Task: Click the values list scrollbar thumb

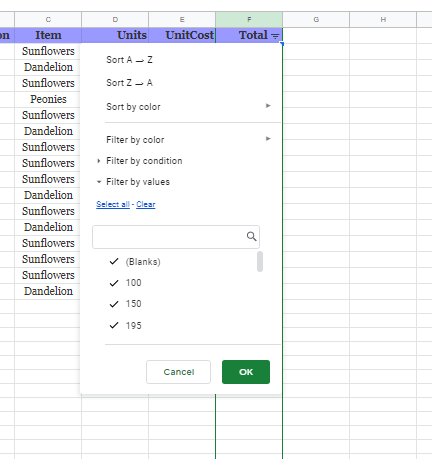Action: 260,261
